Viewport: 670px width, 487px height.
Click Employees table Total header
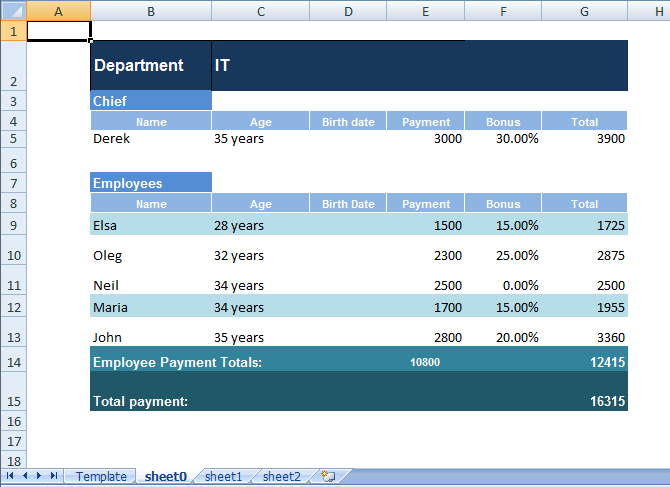pos(585,203)
